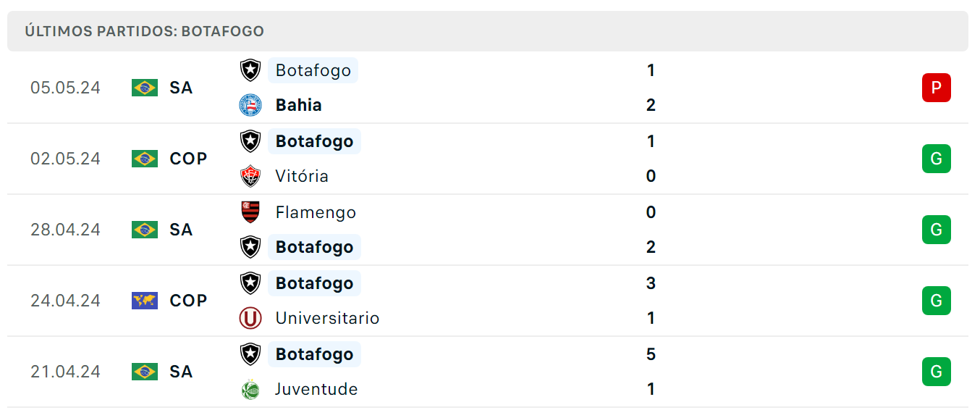Click the world map flag beside 24.04.24
Image resolution: width=980 pixels, height=418 pixels.
[x=145, y=301]
